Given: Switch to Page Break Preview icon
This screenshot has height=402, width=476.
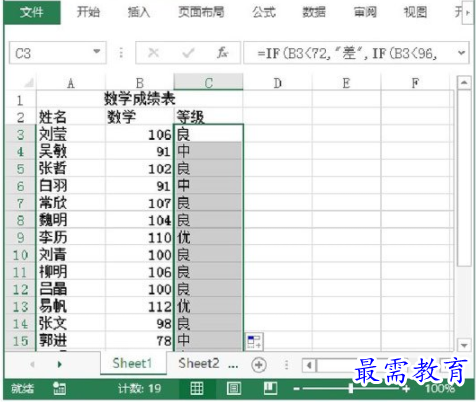Looking at the screenshot, I should pos(270,388).
